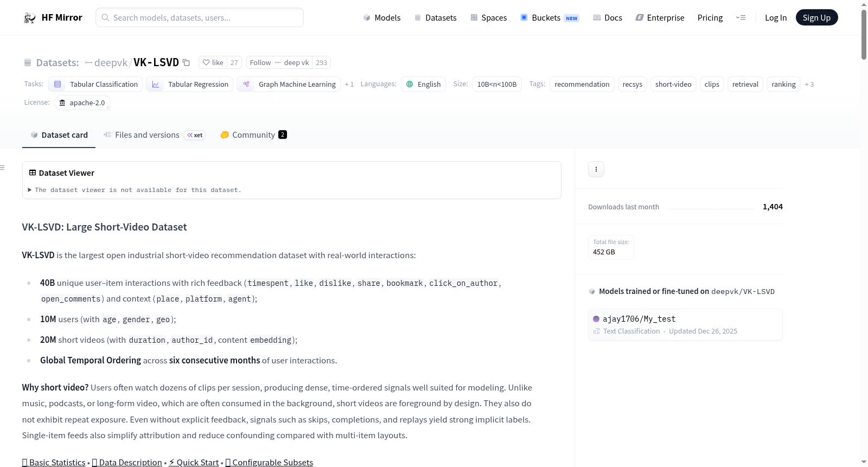This screenshot has height=467, width=868.
Task: Click the ajay1706 purple avatar icon
Action: 596,319
